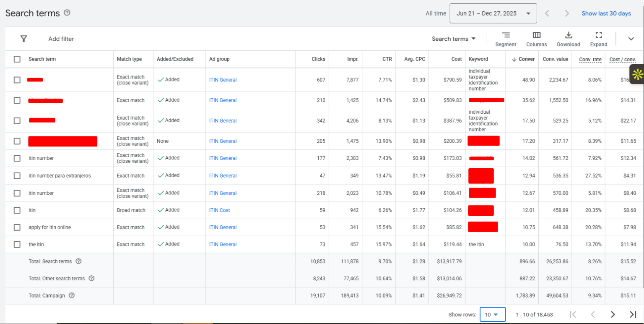Click help icon for Total: Campaign

(x=72, y=295)
